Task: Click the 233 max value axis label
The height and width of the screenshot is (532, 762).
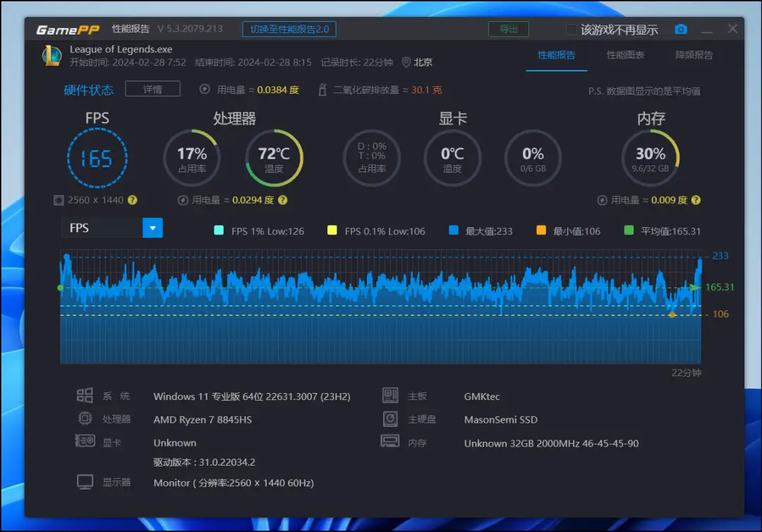Action: [x=720, y=255]
